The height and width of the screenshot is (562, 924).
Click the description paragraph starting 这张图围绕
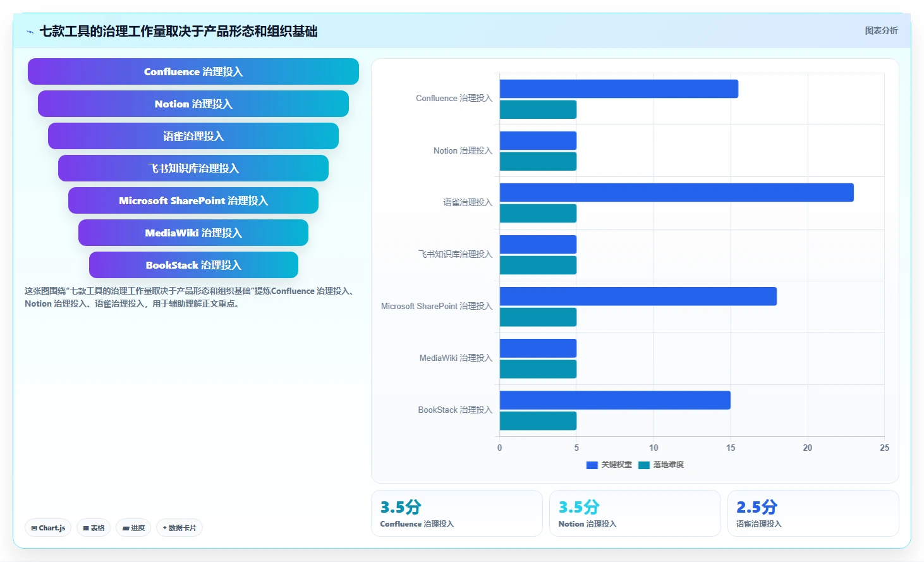[x=190, y=297]
